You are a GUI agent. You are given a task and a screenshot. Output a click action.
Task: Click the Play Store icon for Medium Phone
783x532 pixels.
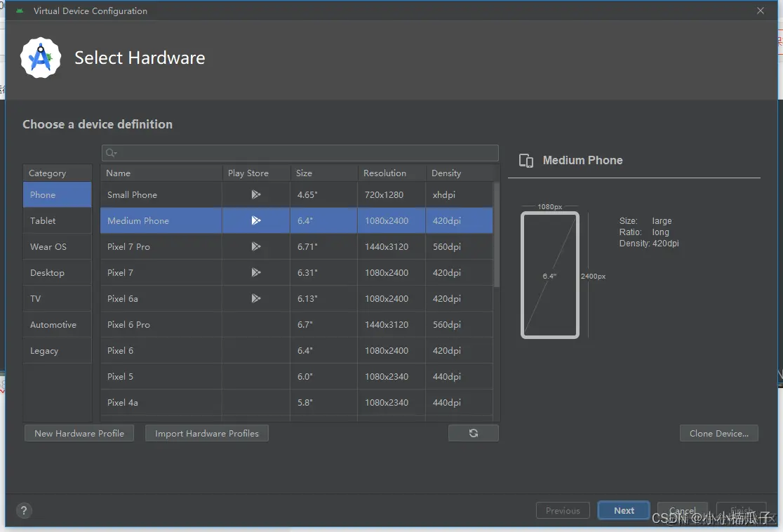click(255, 220)
